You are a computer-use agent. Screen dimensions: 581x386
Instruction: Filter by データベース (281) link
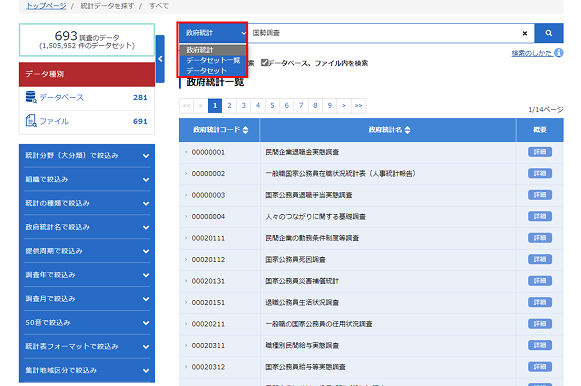tap(62, 97)
